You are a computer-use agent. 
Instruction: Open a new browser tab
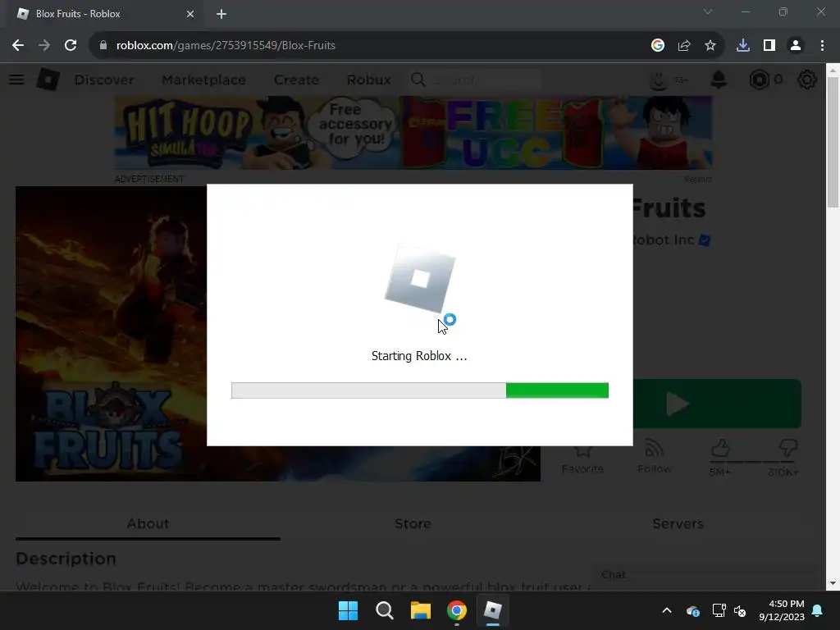221,14
